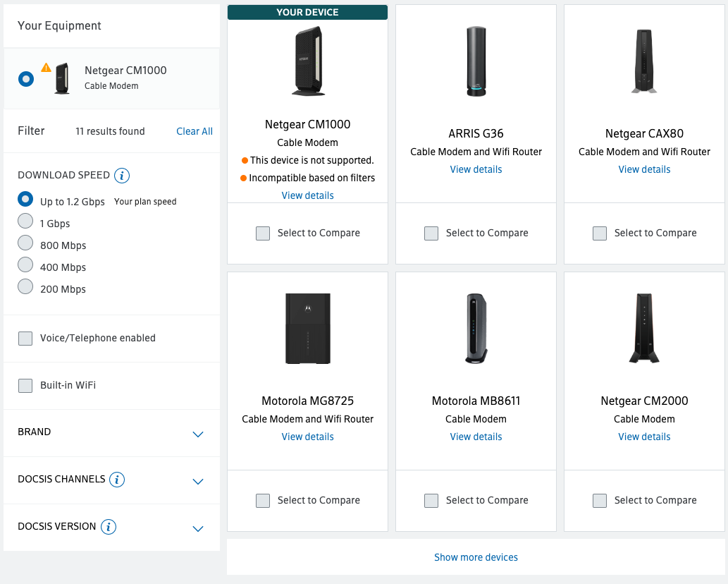View details for Netgear CM1000
Viewport: 728px width, 584px height.
pos(307,195)
